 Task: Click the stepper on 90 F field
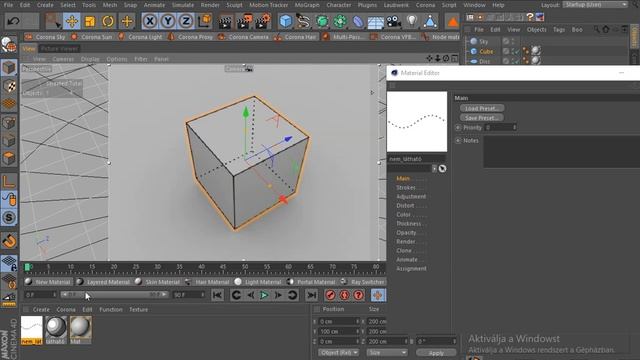coord(202,294)
